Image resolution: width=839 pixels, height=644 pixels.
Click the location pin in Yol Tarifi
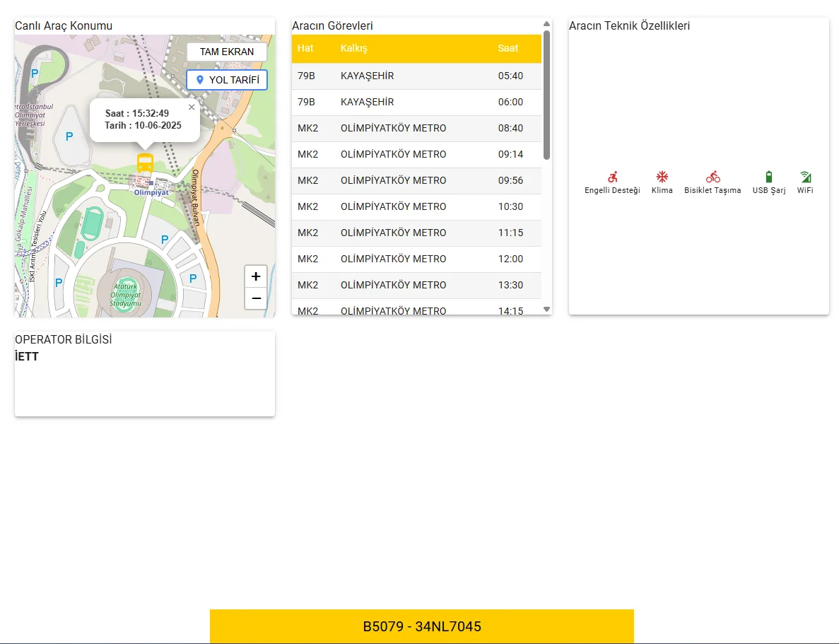(x=200, y=80)
